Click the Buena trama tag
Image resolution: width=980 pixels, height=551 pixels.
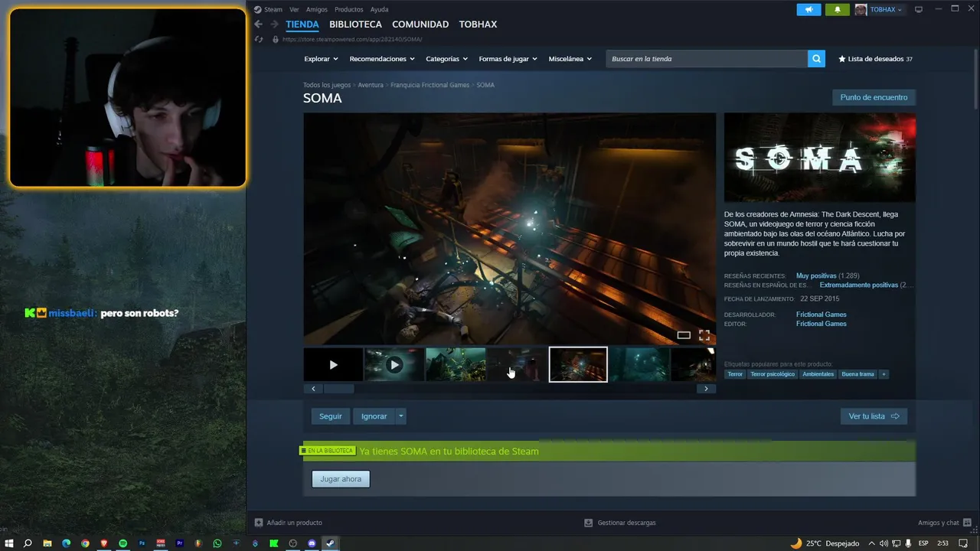point(857,374)
